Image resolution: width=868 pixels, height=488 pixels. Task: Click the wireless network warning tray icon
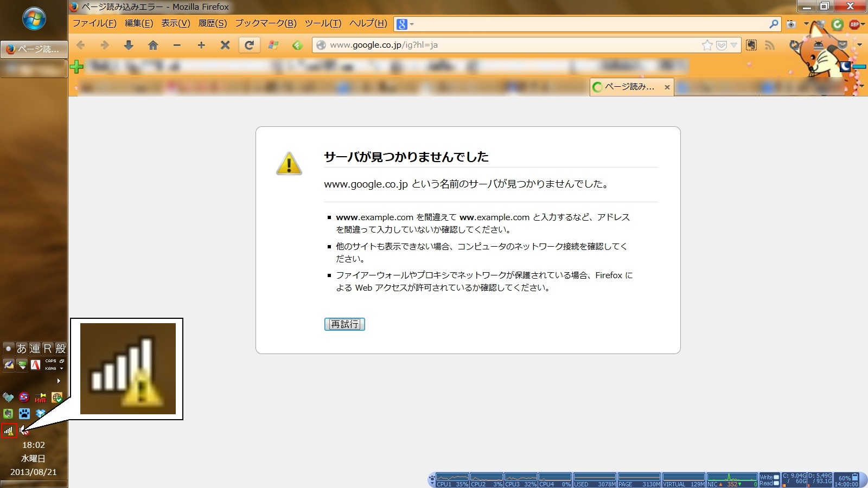(x=9, y=431)
